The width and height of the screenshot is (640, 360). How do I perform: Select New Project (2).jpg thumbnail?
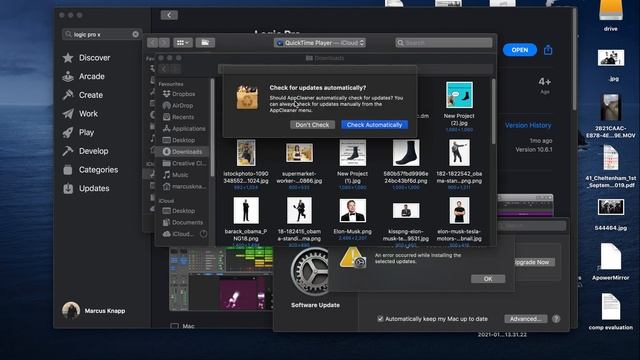[459, 95]
